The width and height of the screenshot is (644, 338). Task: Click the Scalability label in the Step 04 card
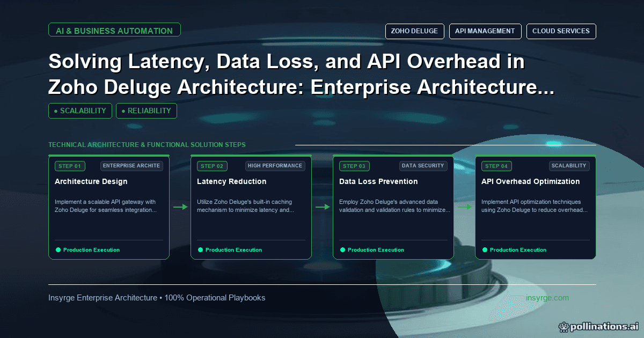click(x=569, y=166)
